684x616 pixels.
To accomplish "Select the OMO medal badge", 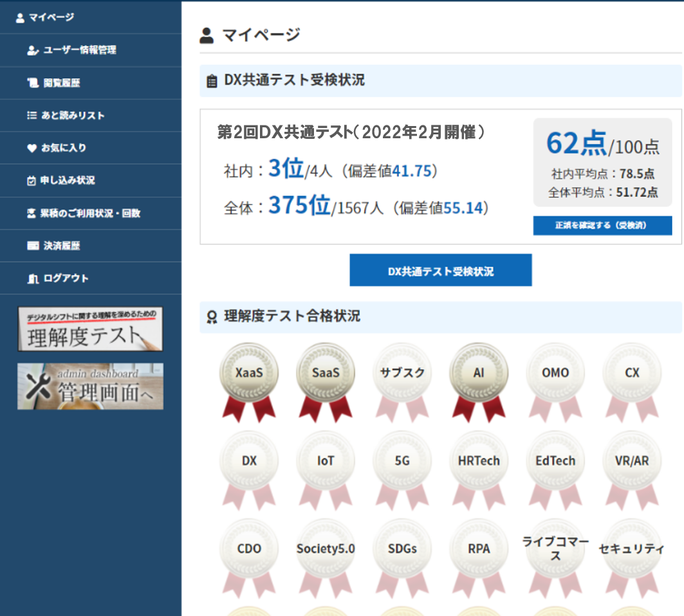I will pyautogui.click(x=555, y=382).
